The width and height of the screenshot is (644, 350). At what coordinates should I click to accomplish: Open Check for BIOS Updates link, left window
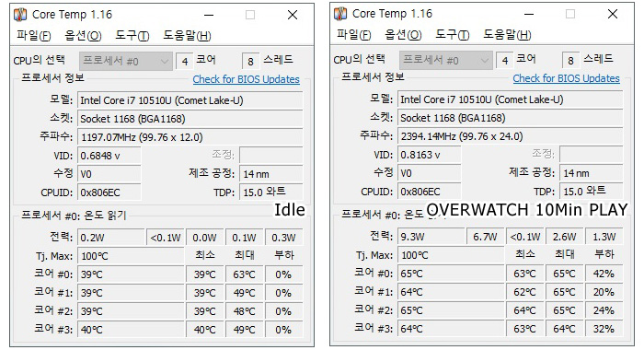click(246, 79)
